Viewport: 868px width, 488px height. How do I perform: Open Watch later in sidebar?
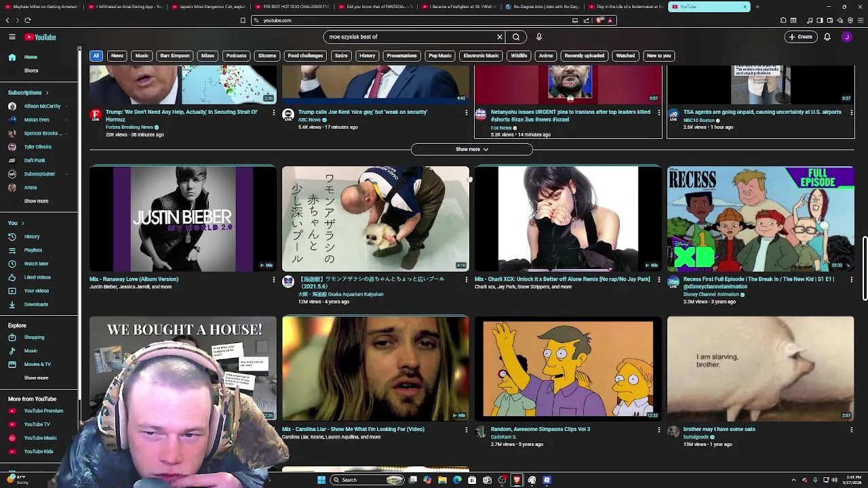click(39, 264)
